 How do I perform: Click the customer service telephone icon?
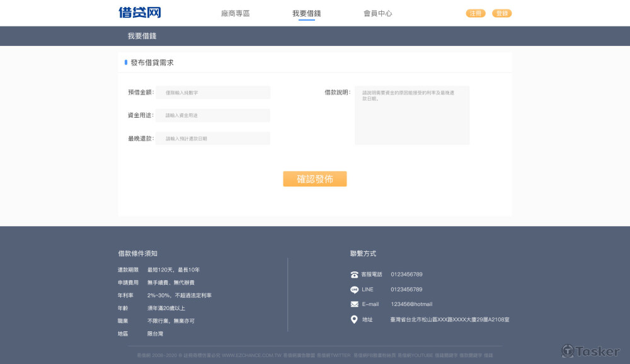(x=354, y=275)
